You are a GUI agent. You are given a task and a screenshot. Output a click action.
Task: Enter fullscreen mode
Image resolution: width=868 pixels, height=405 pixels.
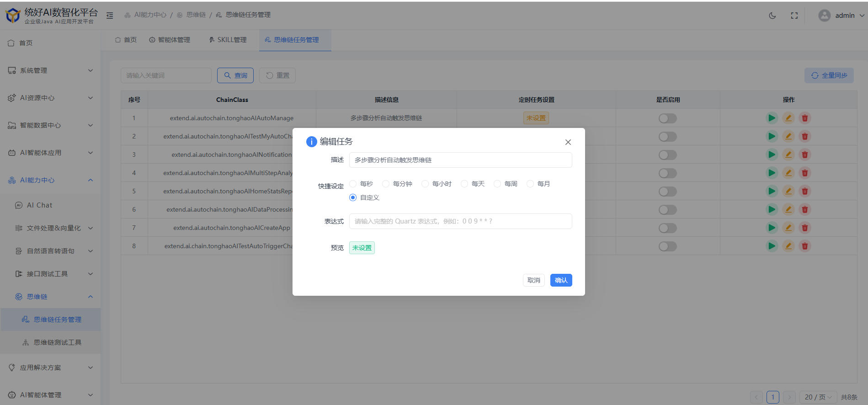(794, 16)
